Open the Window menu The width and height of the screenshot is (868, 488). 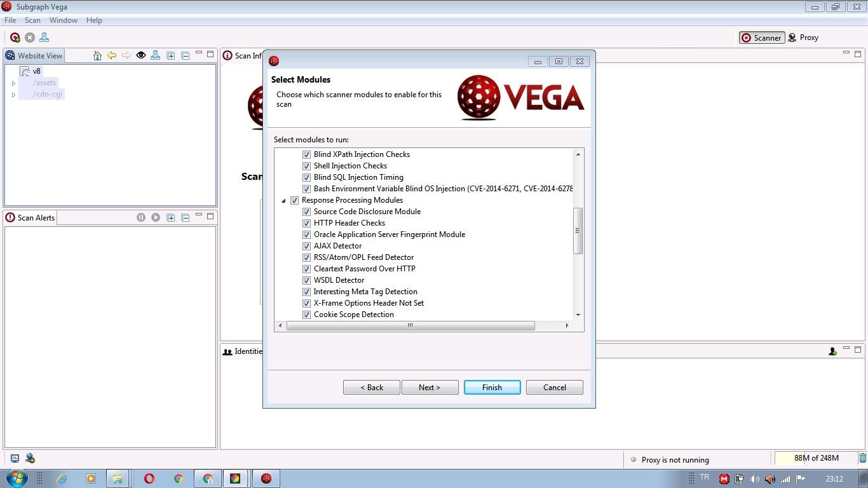pyautogui.click(x=64, y=20)
